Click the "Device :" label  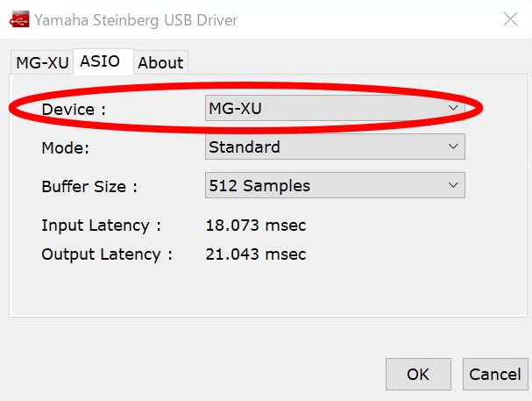click(74, 109)
